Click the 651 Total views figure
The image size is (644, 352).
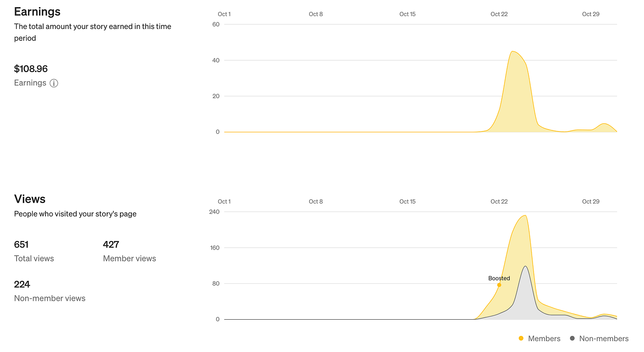coord(21,244)
